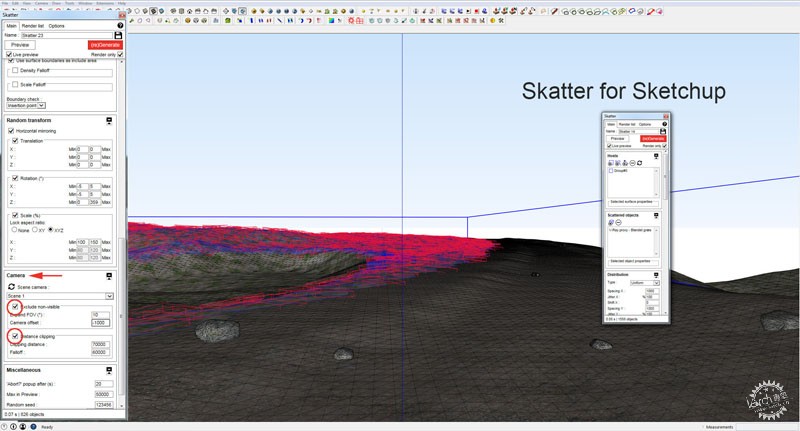Click first Hosts add icon in small window

click(x=611, y=163)
